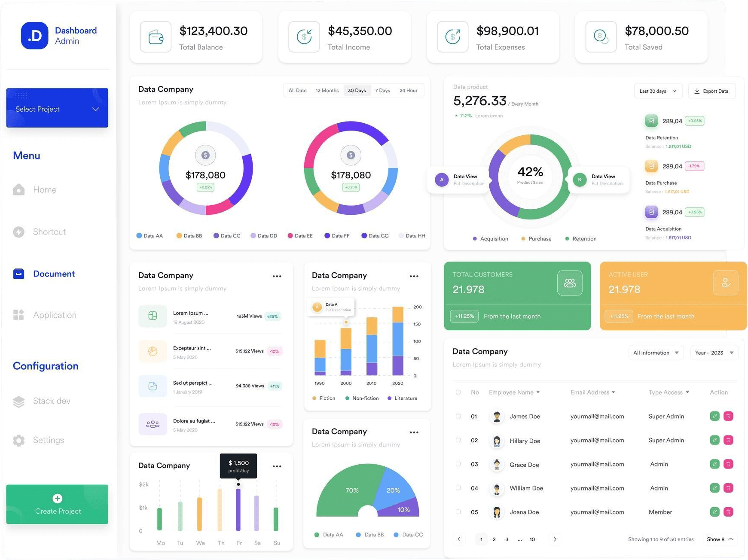Delete Hillary Doe using the red trash icon

728,440
